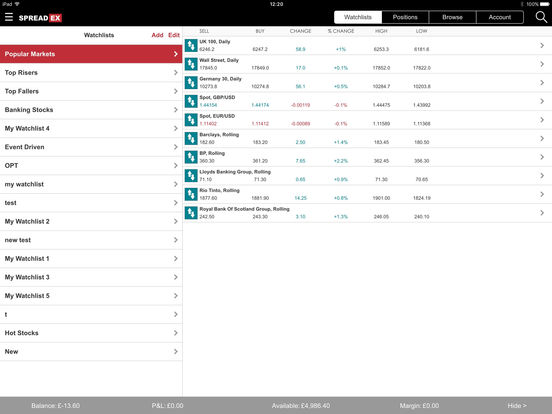This screenshot has height=414, width=552.
Task: Expand Barclays row chevron
Action: pyautogui.click(x=542, y=139)
